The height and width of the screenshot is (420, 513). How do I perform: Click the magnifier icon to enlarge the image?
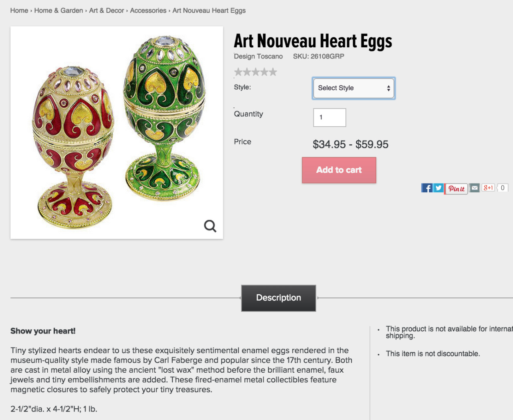coord(210,226)
